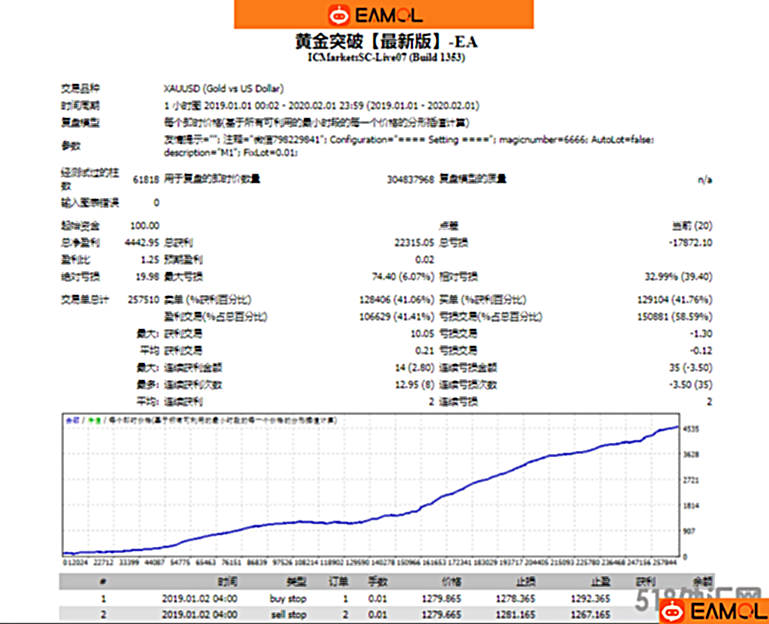Click the price cell 1279.665
The width and height of the screenshot is (769, 624).
pyautogui.click(x=441, y=615)
